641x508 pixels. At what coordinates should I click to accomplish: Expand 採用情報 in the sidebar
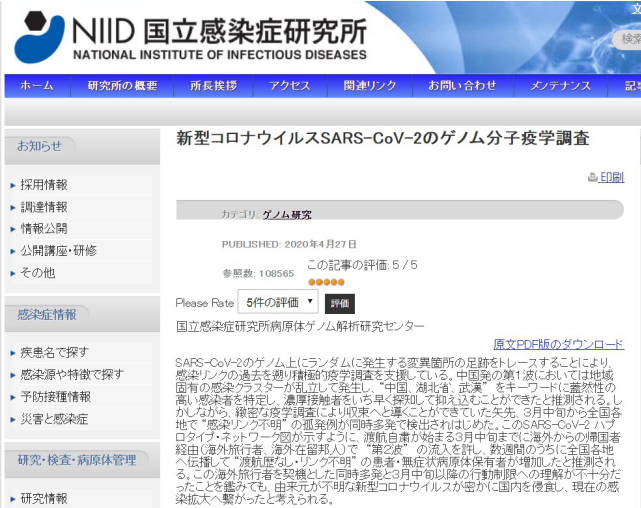click(x=45, y=185)
